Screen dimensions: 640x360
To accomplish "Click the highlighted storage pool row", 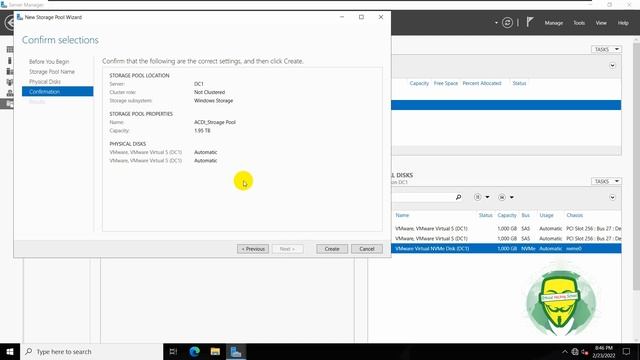I will click(x=506, y=105).
